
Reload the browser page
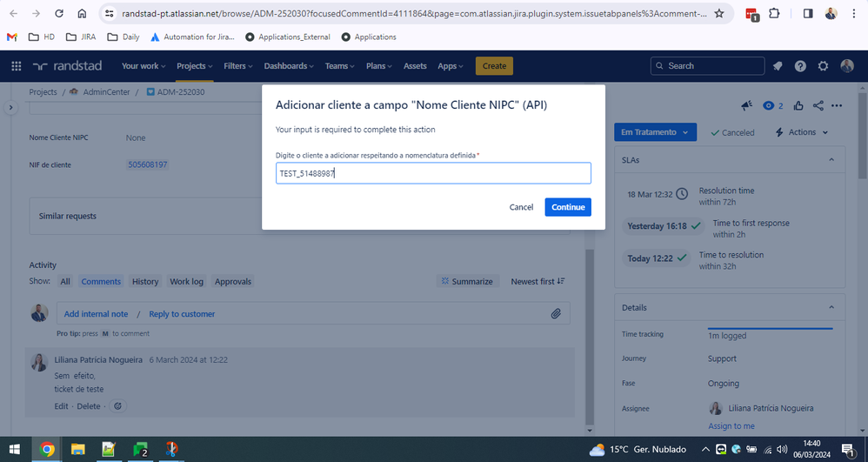coord(59,13)
